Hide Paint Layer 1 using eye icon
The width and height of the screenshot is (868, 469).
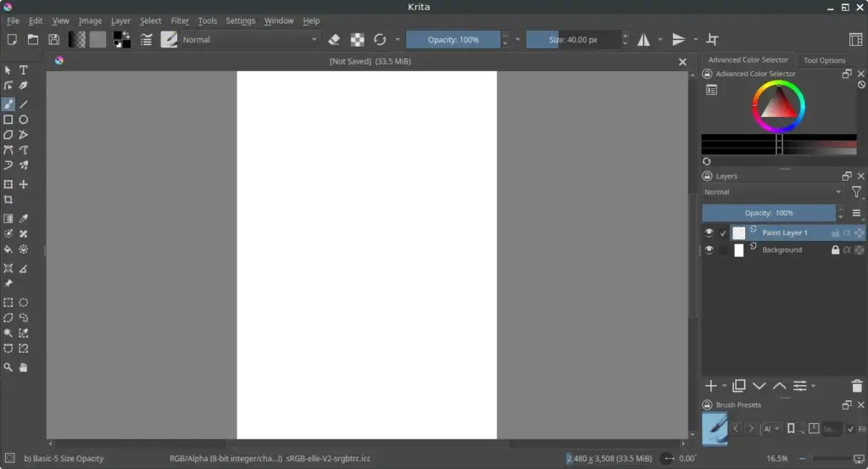click(x=709, y=232)
